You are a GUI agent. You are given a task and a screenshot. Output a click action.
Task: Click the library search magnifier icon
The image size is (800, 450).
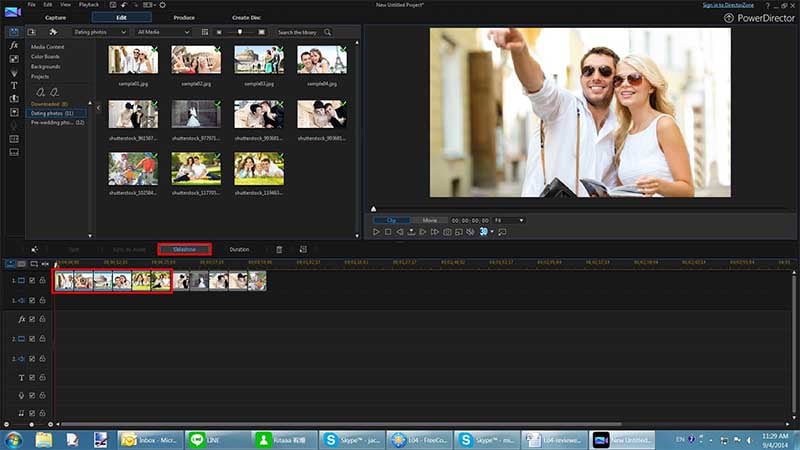[328, 32]
